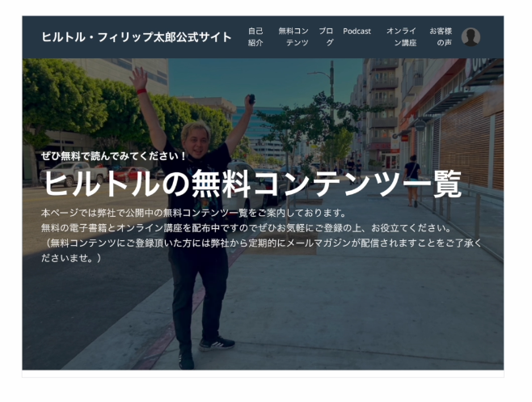This screenshot has width=532, height=402.
Task: Go to the 無料コンテンツ menu item
Action: (x=293, y=37)
